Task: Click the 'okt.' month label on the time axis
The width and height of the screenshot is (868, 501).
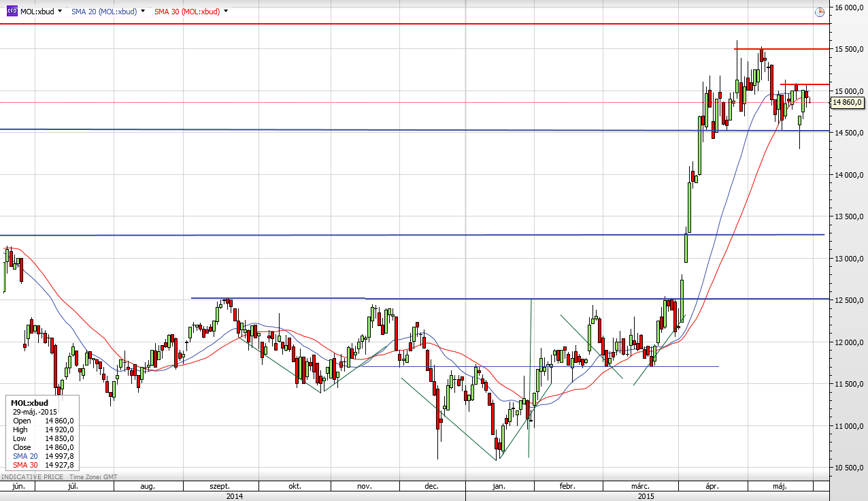Action: (x=295, y=487)
